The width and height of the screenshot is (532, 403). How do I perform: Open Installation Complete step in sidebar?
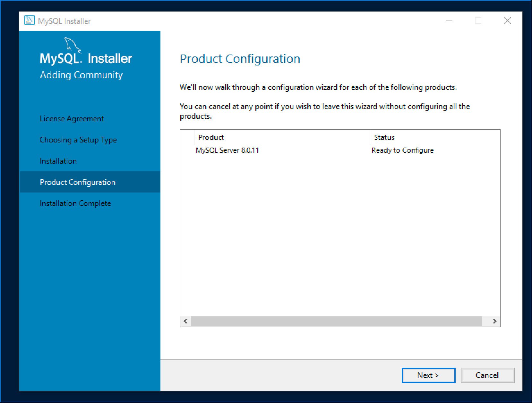[x=75, y=203]
